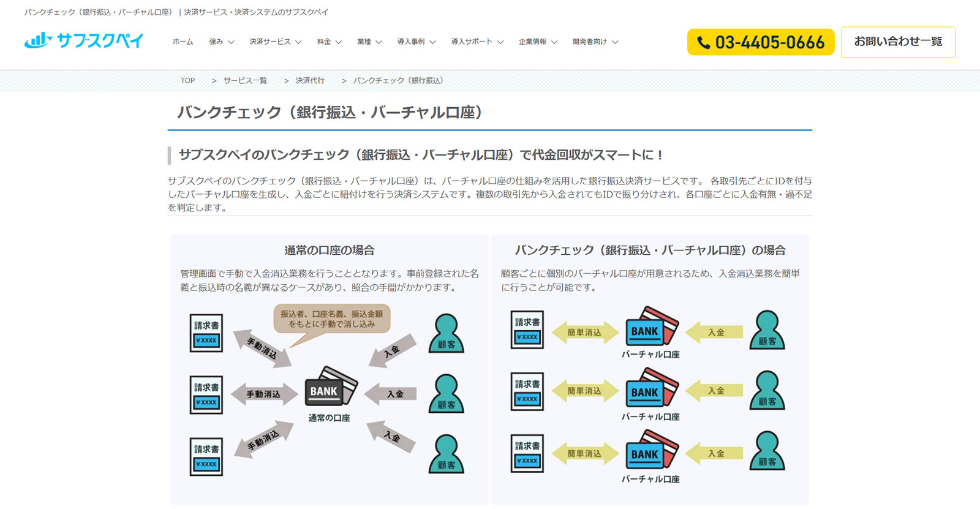Screen dimensions: 980x509
Task: Click the 顧客 icon beside the horizontal gray 入金 arrow
Action: 446,393
